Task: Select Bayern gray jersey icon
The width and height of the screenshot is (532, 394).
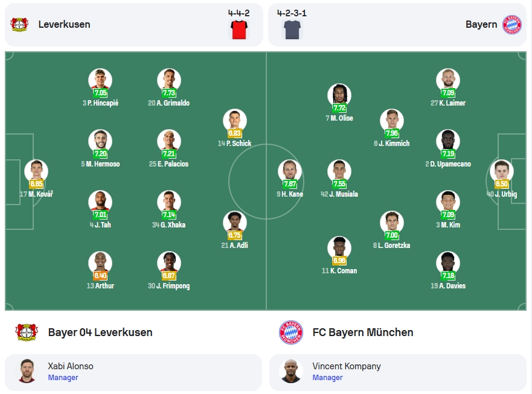Action: coord(292,30)
